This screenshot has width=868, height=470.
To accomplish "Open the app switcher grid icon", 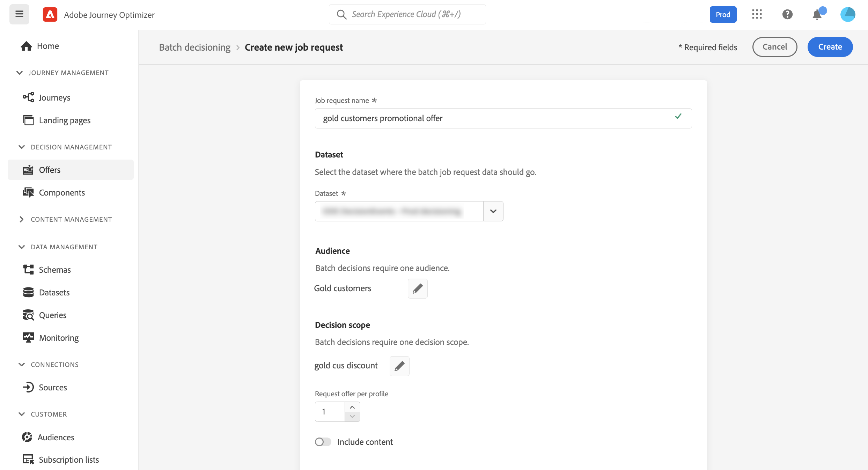I will pos(757,15).
